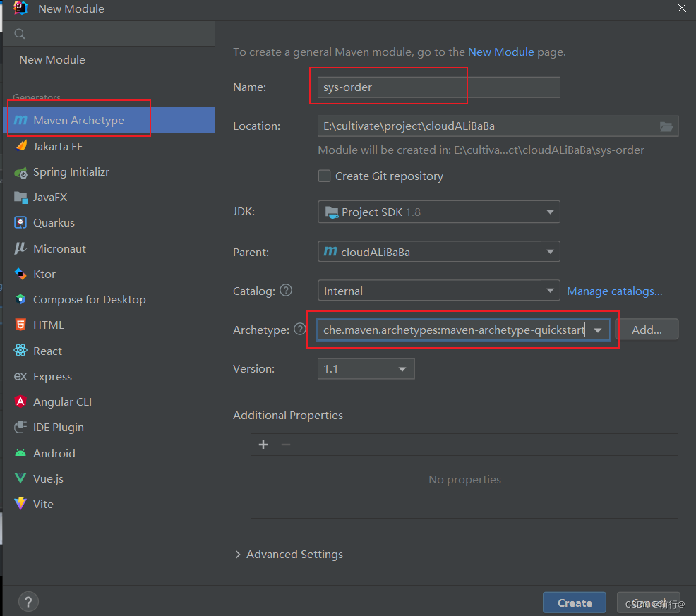Click the Vue.js green V icon

pyautogui.click(x=20, y=478)
